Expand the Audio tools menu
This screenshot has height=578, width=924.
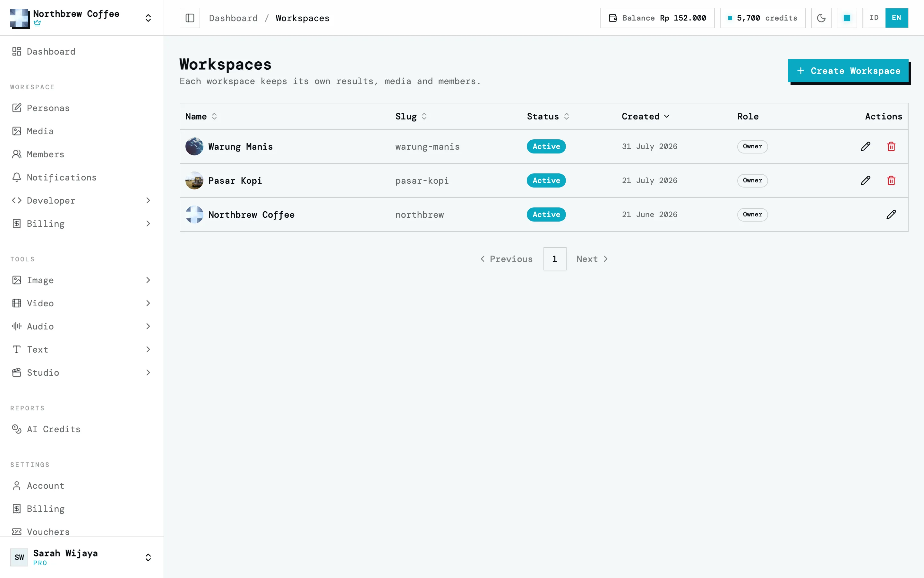82,327
